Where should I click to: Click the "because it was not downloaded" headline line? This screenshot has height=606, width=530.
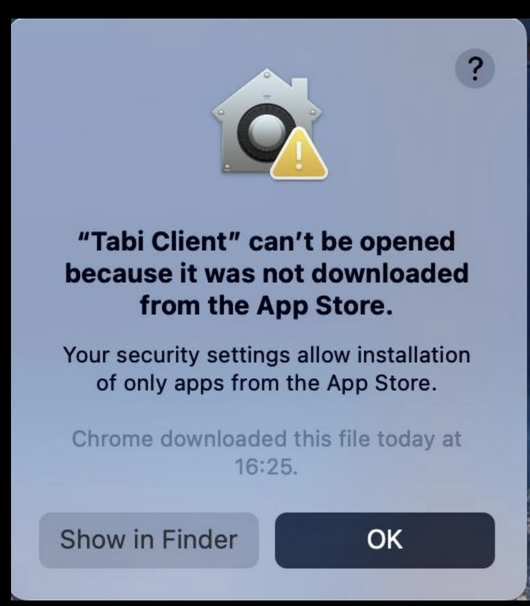click(267, 273)
